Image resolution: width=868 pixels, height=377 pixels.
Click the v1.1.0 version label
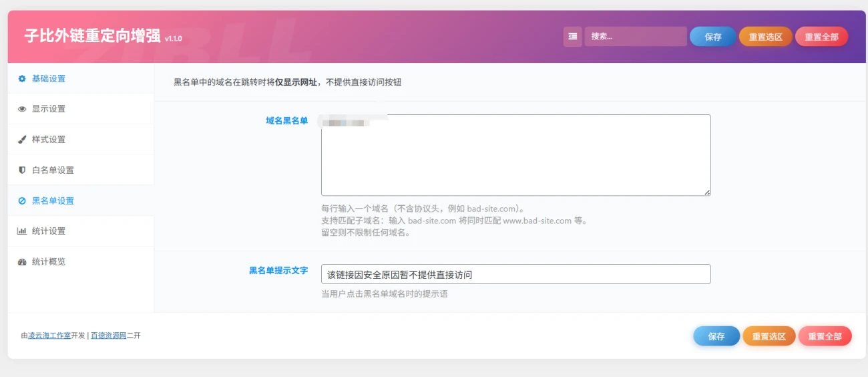pos(173,39)
